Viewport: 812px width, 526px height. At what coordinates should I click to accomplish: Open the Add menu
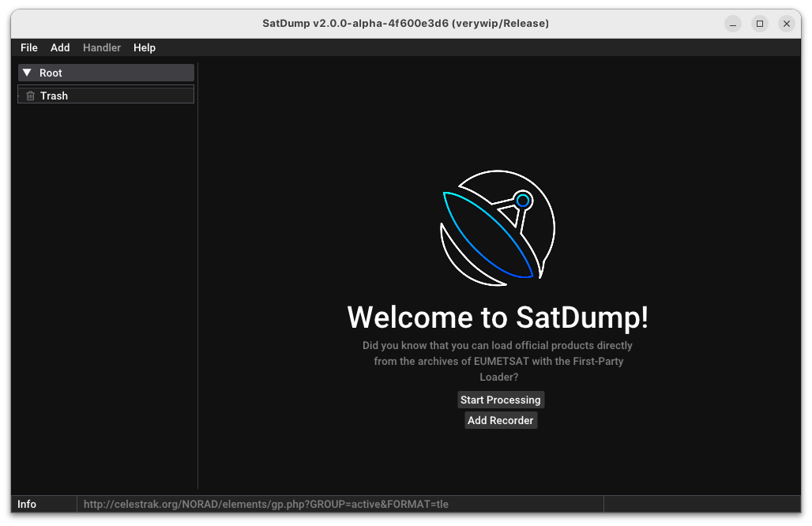pyautogui.click(x=60, y=47)
